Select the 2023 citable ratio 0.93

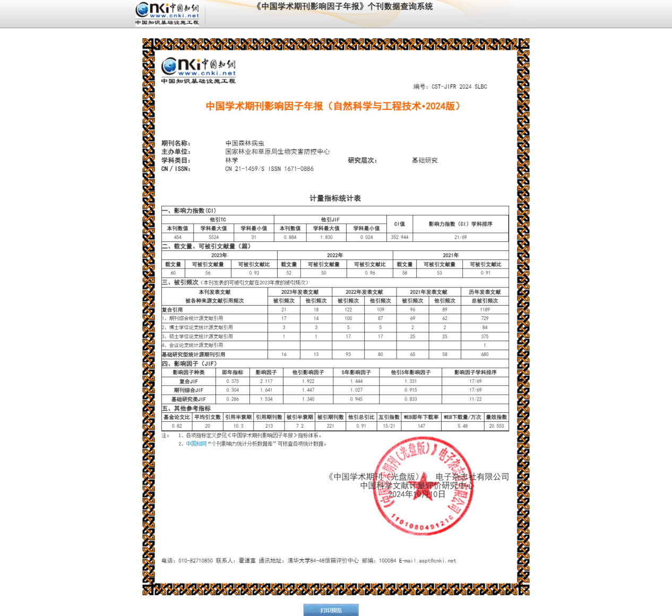(x=254, y=273)
